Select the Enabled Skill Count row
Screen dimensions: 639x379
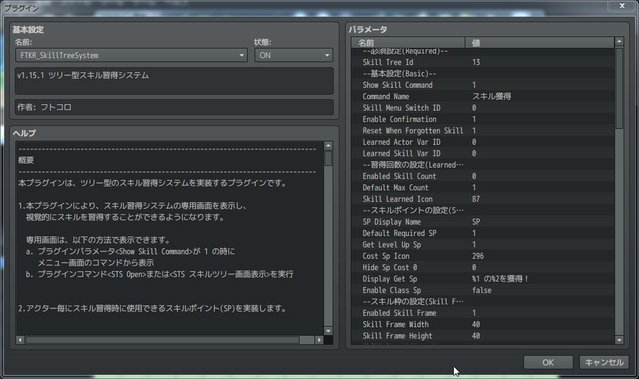(x=483, y=176)
